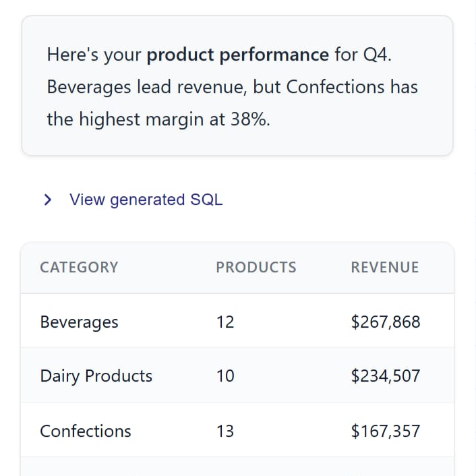Click the Dairy Products row label
The image size is (476, 476).
point(96,376)
